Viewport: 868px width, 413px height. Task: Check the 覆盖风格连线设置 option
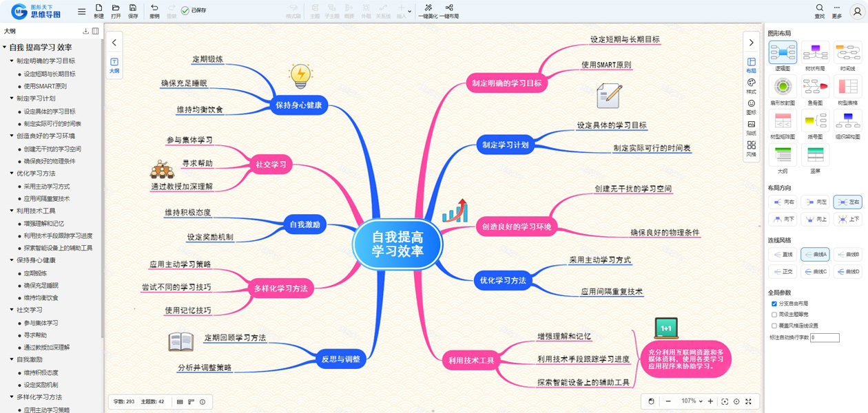point(774,326)
